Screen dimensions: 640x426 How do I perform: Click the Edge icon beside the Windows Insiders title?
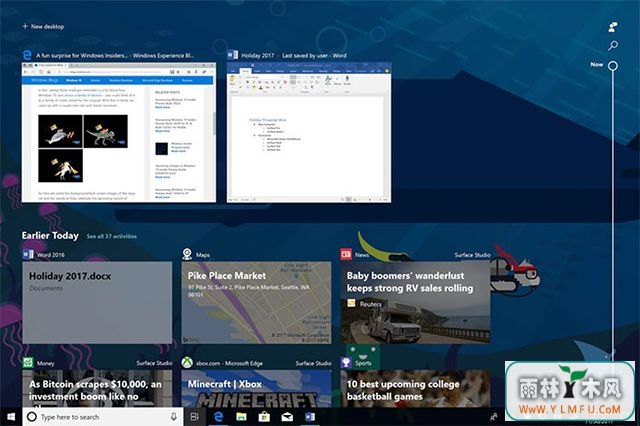click(x=27, y=55)
